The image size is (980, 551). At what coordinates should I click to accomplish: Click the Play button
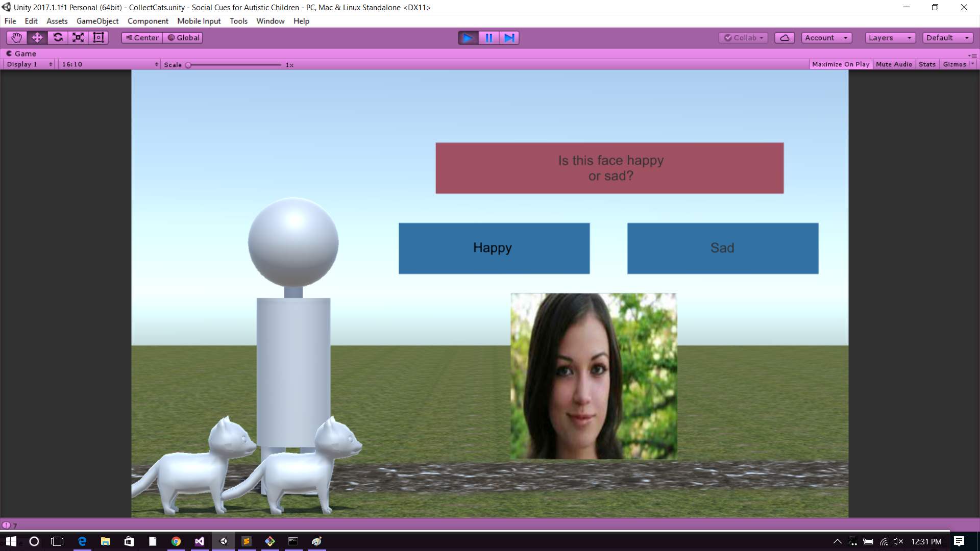click(x=468, y=38)
